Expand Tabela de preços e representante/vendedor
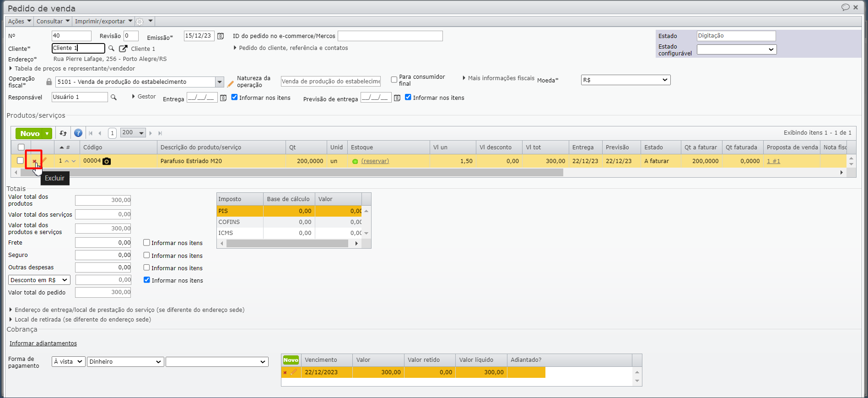The width and height of the screenshot is (868, 398). [72, 69]
